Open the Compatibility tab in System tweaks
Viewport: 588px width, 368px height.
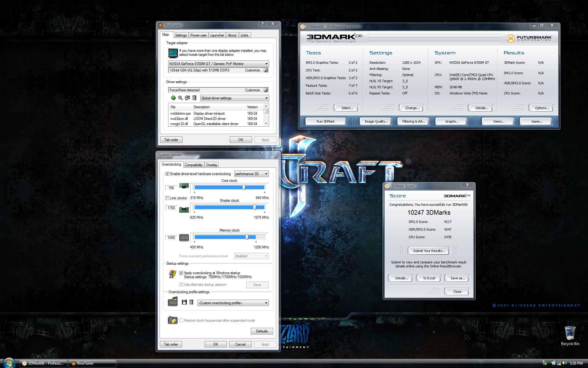[x=194, y=165]
